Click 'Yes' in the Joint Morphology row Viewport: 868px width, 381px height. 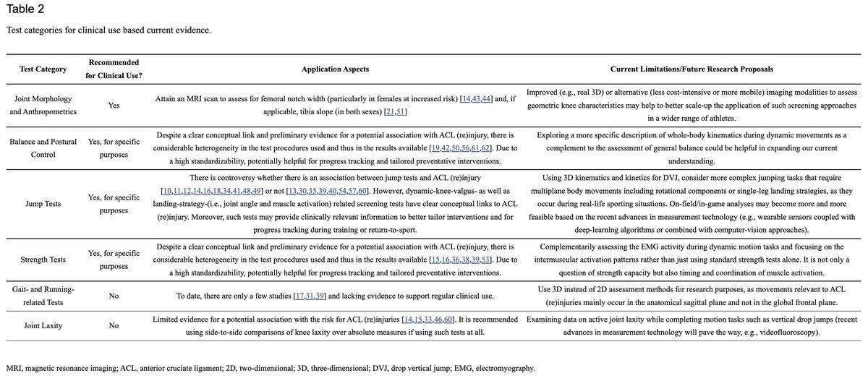click(x=114, y=106)
